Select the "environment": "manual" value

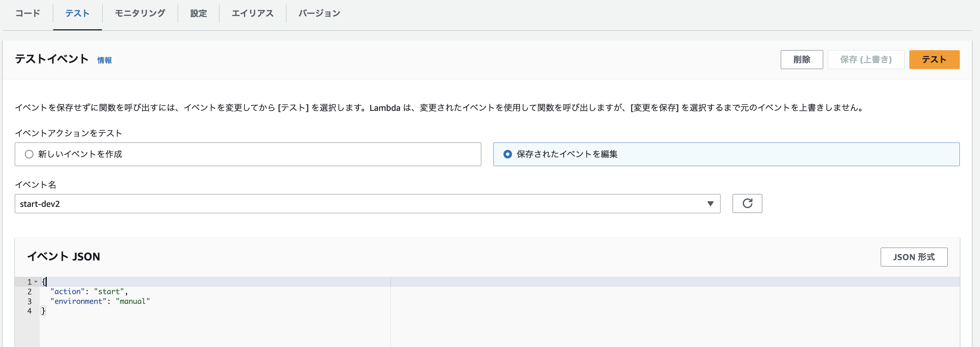[132, 301]
